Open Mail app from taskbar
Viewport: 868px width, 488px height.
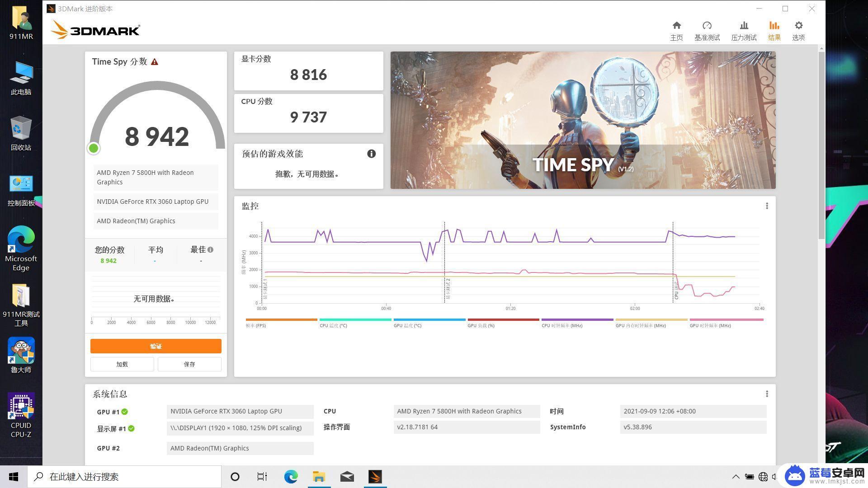click(x=347, y=477)
